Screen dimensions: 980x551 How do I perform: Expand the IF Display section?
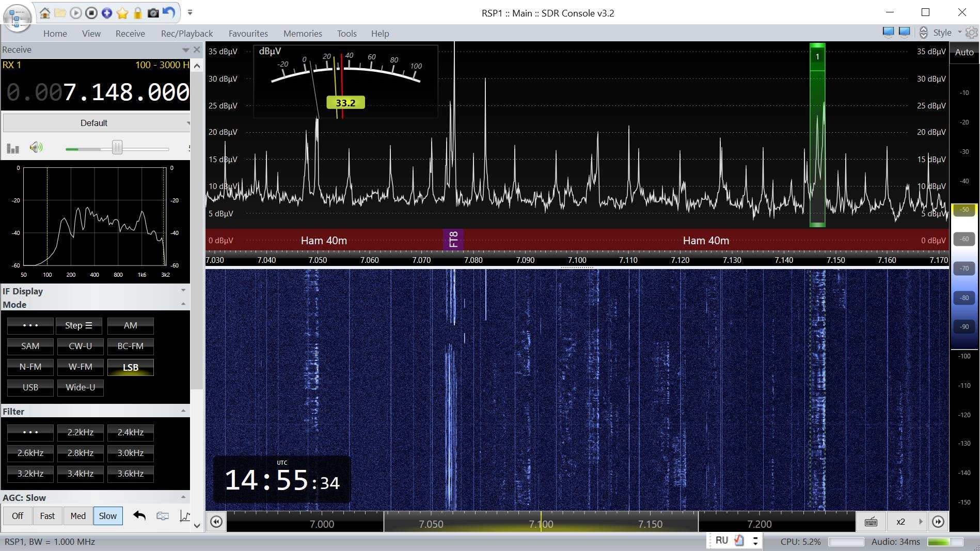[183, 290]
